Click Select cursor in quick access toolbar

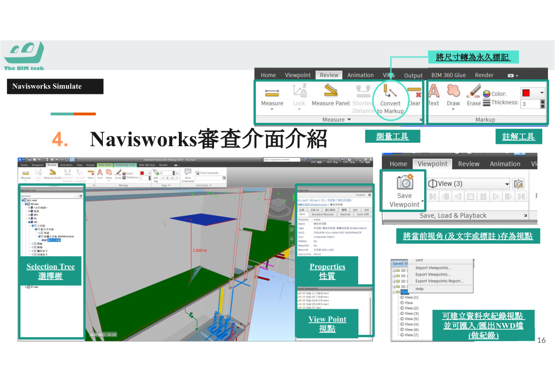72,159
